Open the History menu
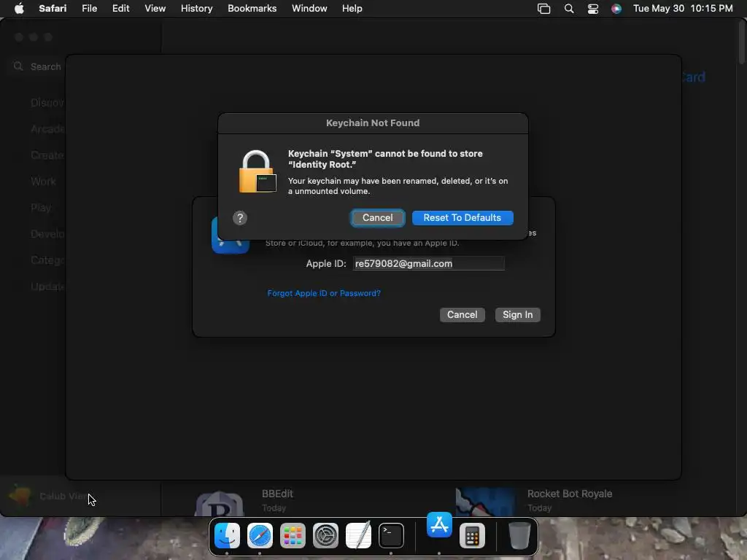The height and width of the screenshot is (560, 747). click(x=196, y=9)
